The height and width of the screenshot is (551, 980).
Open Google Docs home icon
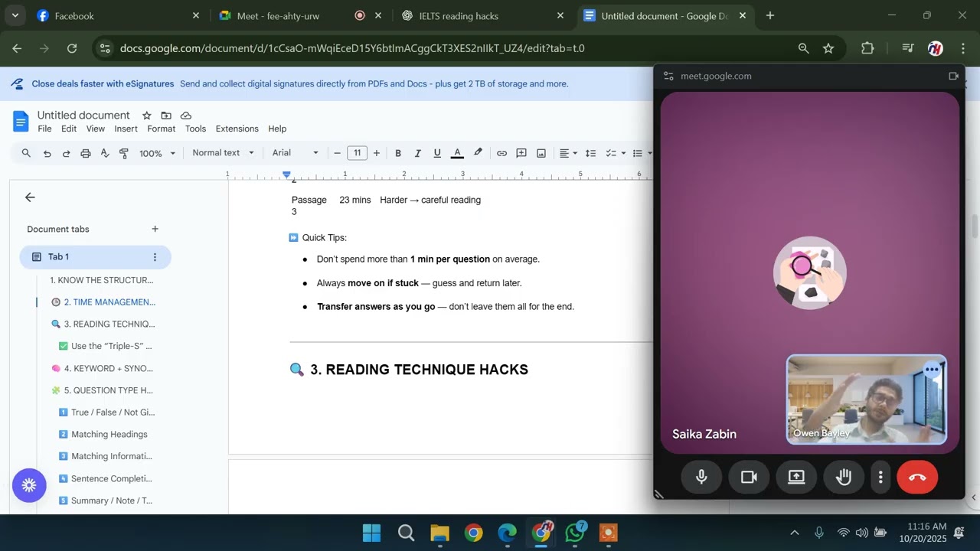point(21,121)
